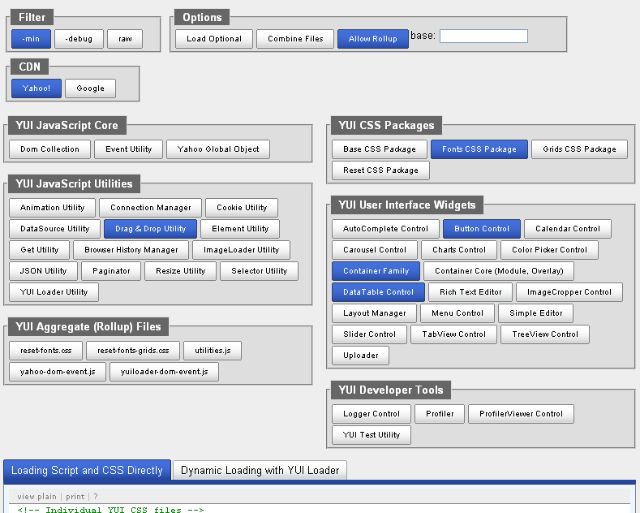Select Grids CSS Package

[580, 149]
